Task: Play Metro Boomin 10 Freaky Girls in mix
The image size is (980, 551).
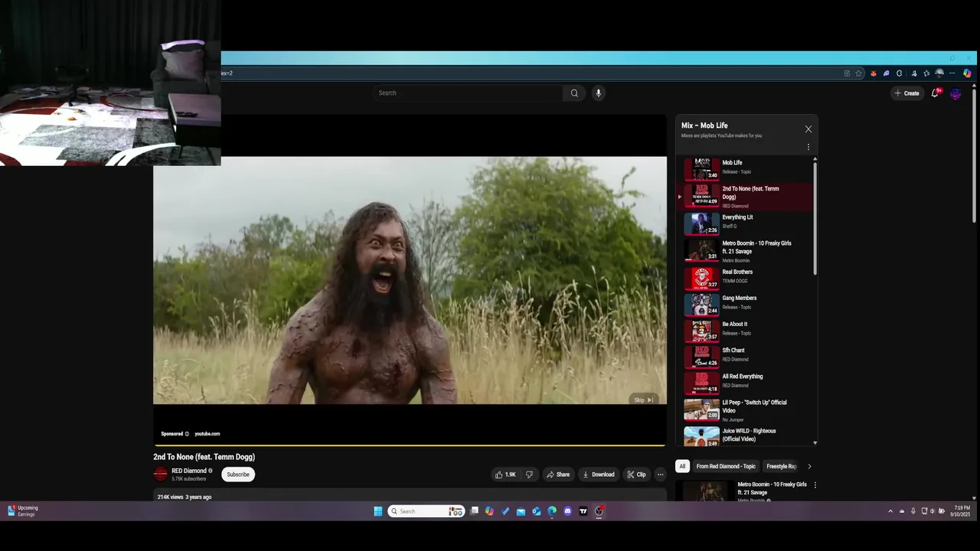Action: [746, 250]
